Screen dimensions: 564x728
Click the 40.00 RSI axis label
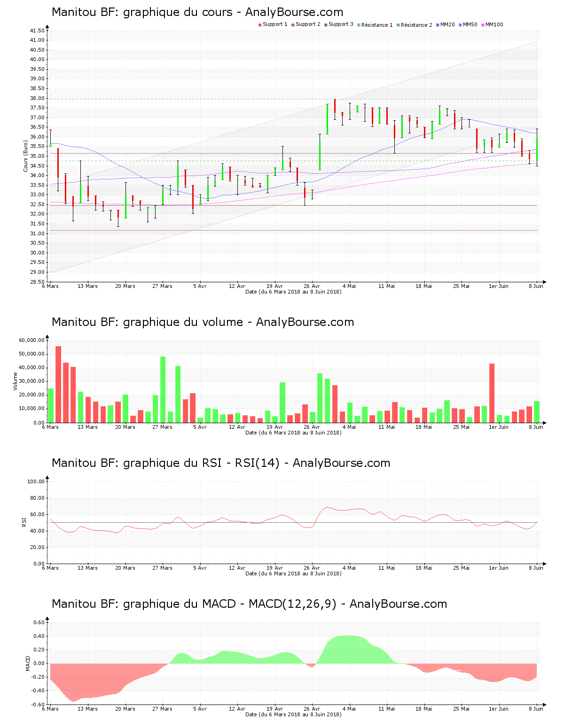coord(37,531)
